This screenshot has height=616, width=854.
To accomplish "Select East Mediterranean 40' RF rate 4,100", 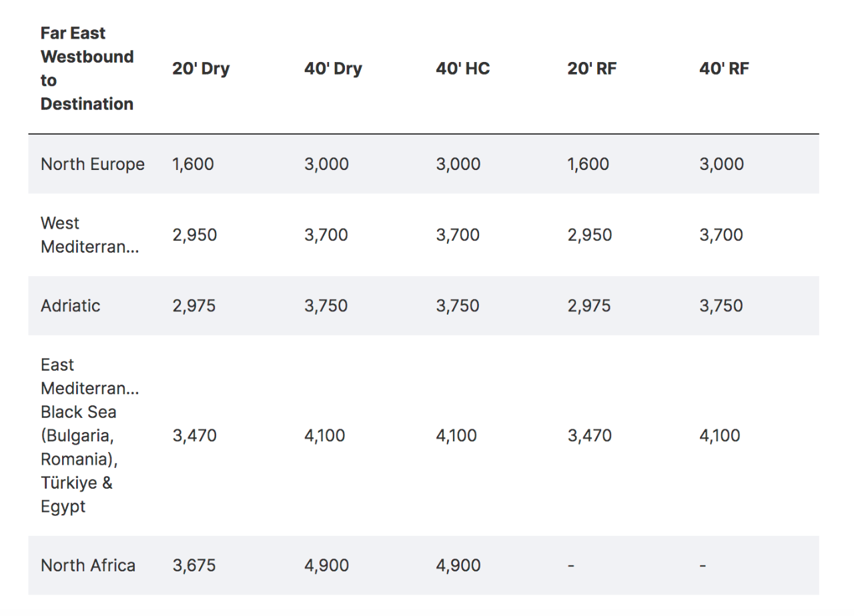I will click(x=720, y=436).
